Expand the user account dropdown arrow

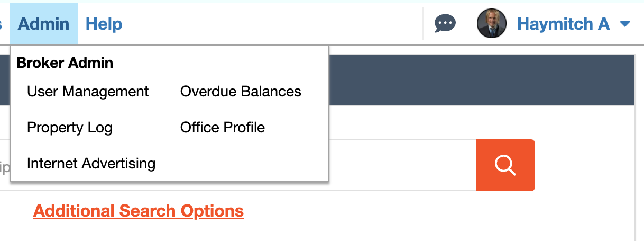click(x=624, y=24)
